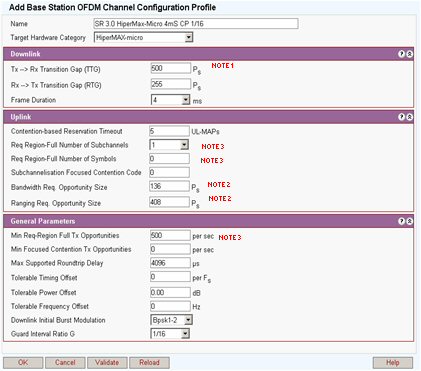The height and width of the screenshot is (371, 421).
Task: Click the Help button
Action: (x=393, y=362)
